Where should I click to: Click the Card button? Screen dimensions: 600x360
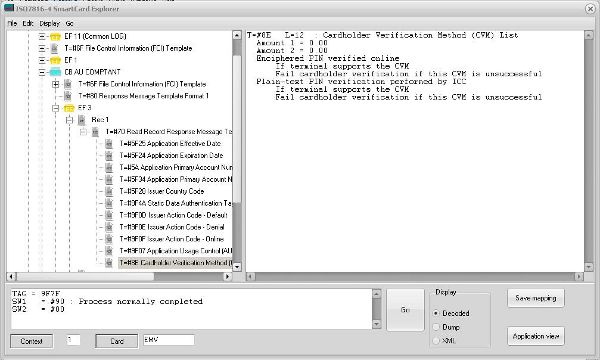[117, 341]
